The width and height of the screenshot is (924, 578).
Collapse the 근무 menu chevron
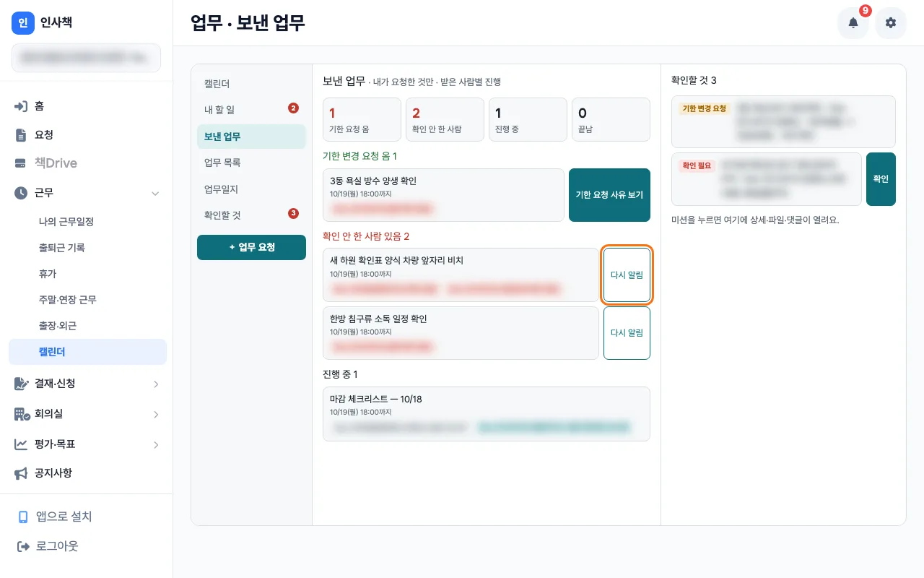tap(155, 193)
